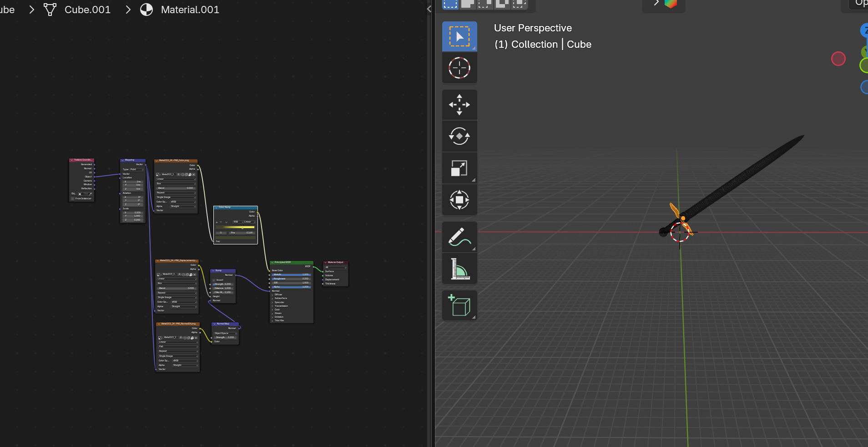Unlink image with X on NormalDX.png node

(196, 338)
